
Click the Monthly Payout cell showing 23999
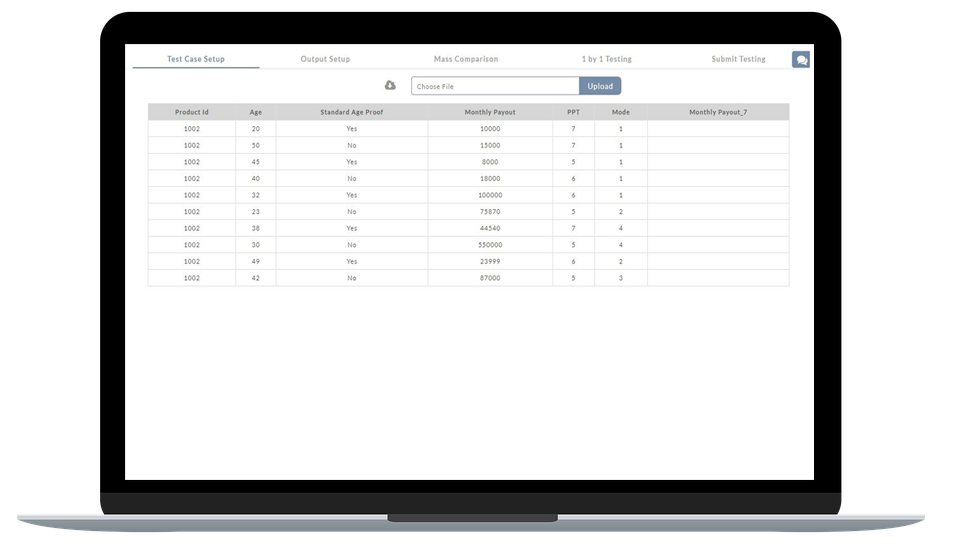490,261
